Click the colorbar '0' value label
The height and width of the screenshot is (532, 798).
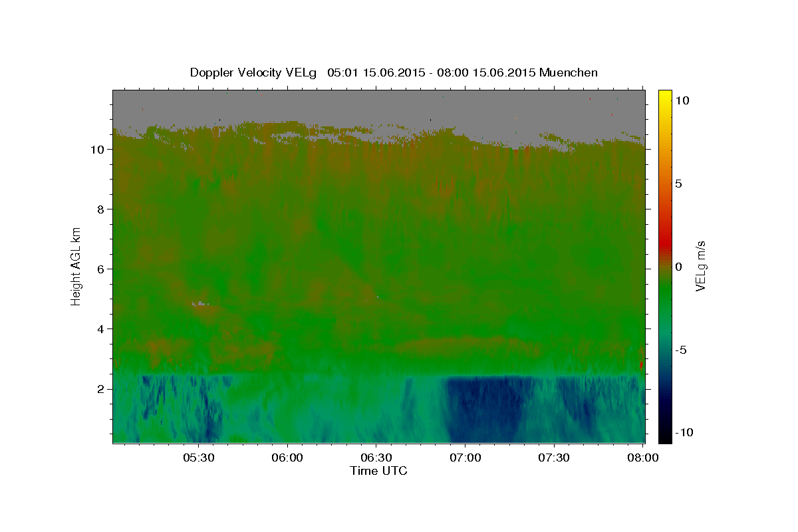[679, 267]
